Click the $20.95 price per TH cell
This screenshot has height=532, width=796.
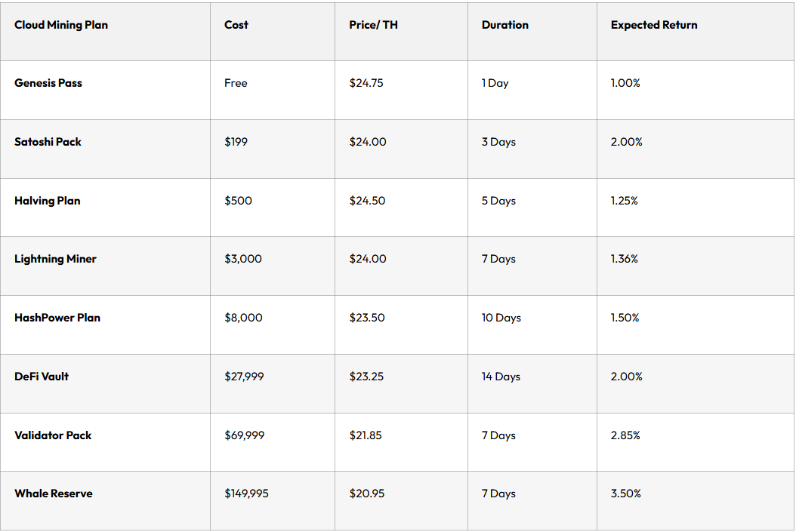(x=366, y=494)
